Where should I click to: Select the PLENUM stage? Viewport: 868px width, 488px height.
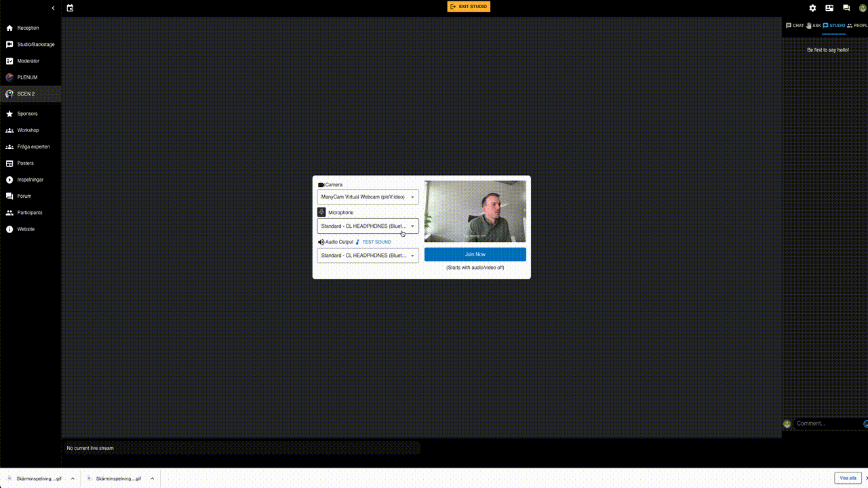tap(31, 77)
